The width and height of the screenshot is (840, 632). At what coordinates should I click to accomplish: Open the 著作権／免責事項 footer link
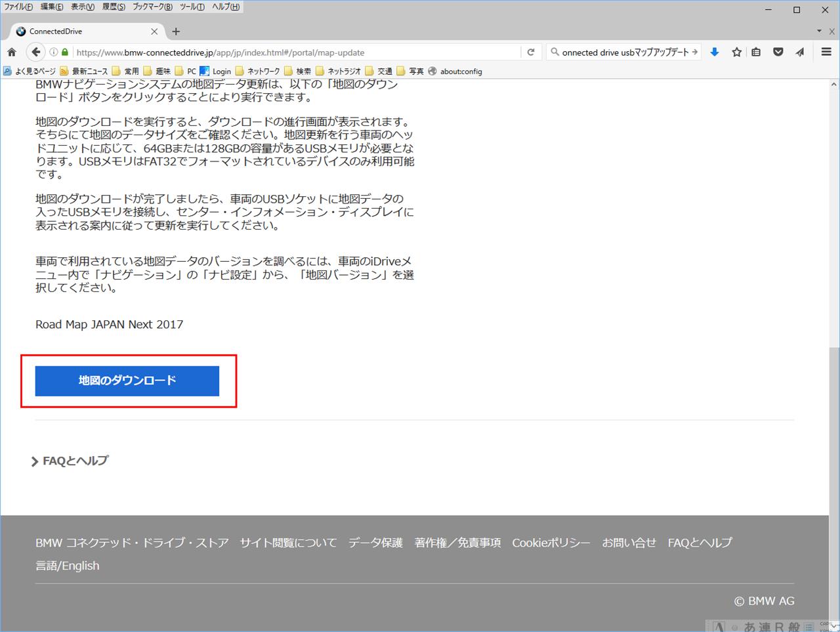coord(457,543)
